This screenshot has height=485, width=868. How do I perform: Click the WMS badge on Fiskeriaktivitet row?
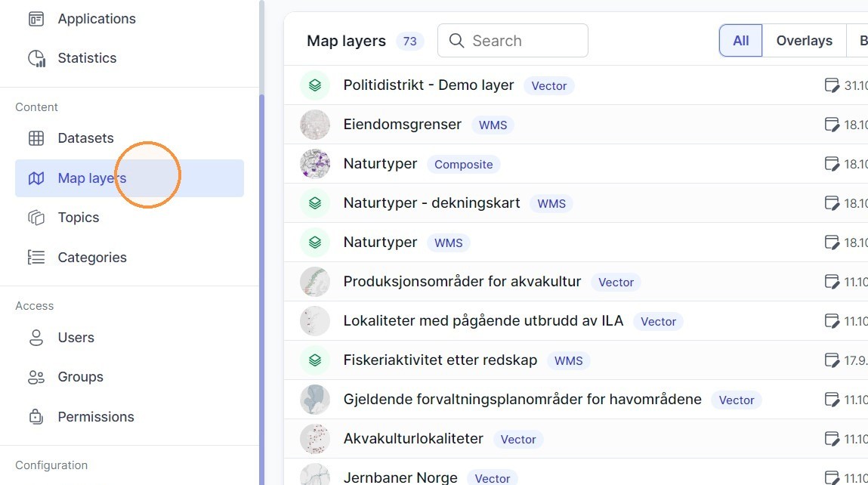coord(569,361)
